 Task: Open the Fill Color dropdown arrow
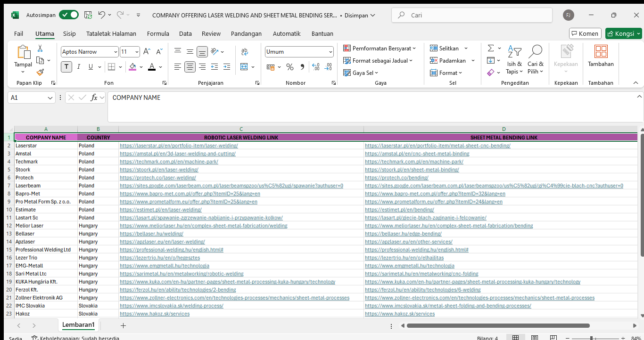point(141,67)
